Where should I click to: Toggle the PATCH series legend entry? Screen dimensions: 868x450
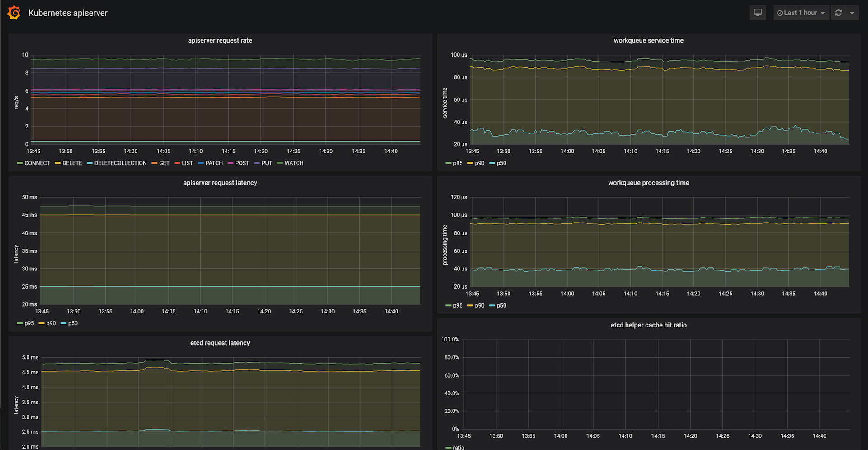tap(214, 163)
